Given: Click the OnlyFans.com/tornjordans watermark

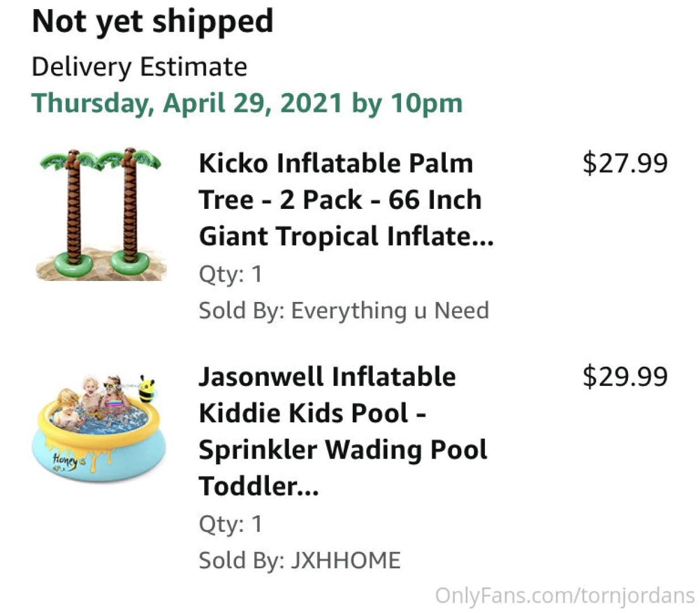Looking at the screenshot, I should coord(564,595).
